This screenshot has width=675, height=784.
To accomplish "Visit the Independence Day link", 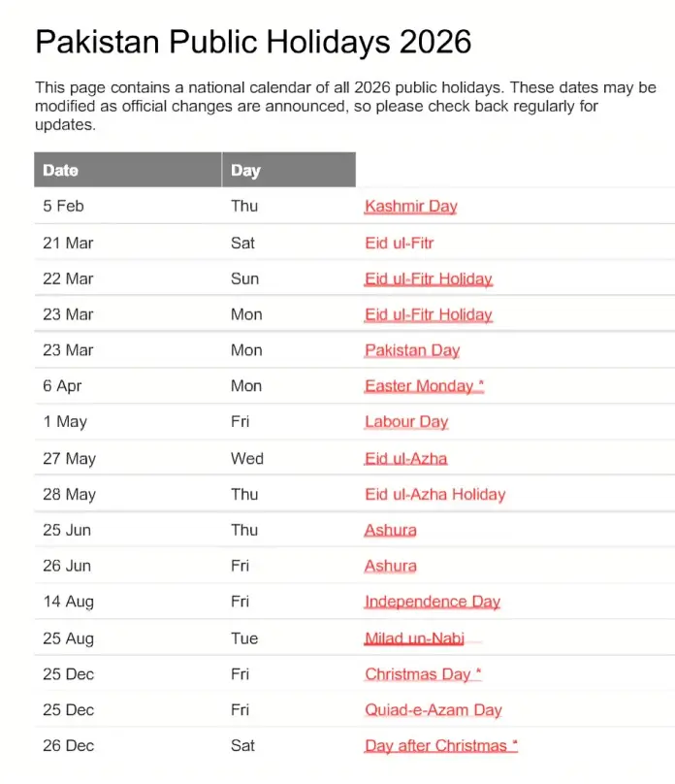I will point(432,602).
